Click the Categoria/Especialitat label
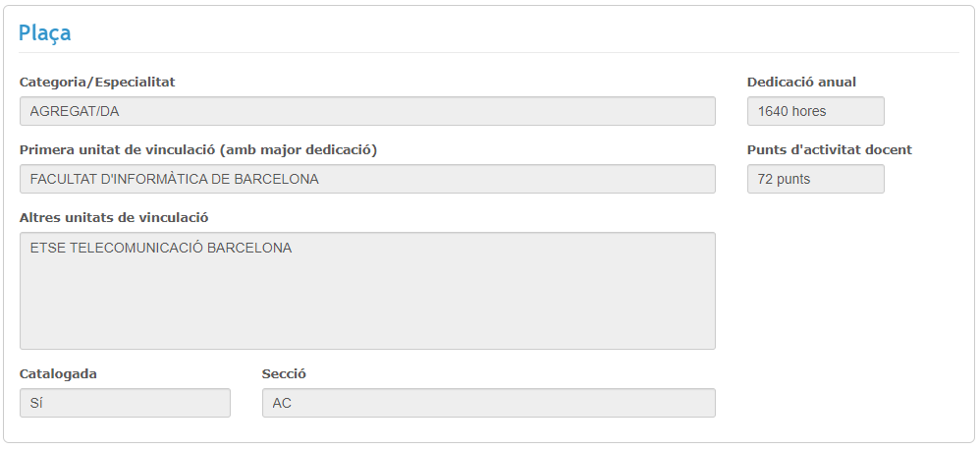This screenshot has width=980, height=450. (x=97, y=83)
